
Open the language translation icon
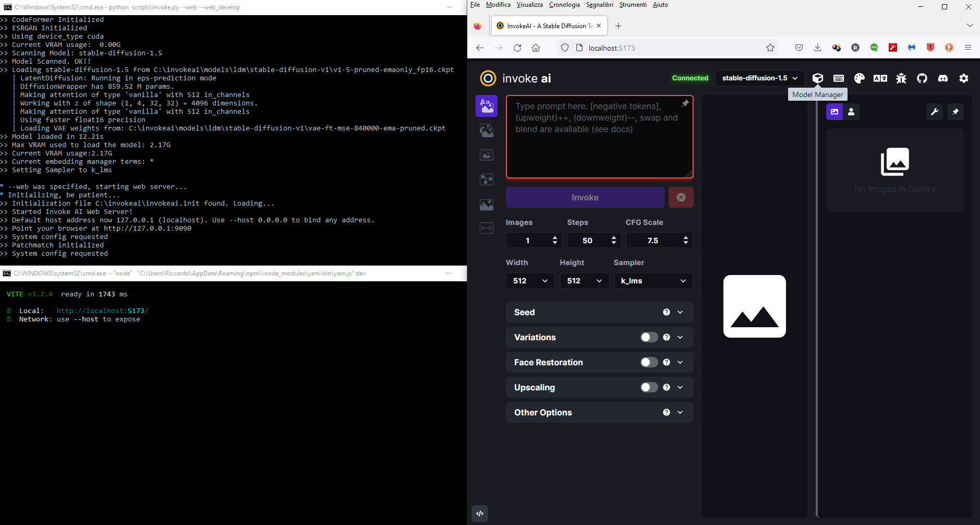pos(880,78)
